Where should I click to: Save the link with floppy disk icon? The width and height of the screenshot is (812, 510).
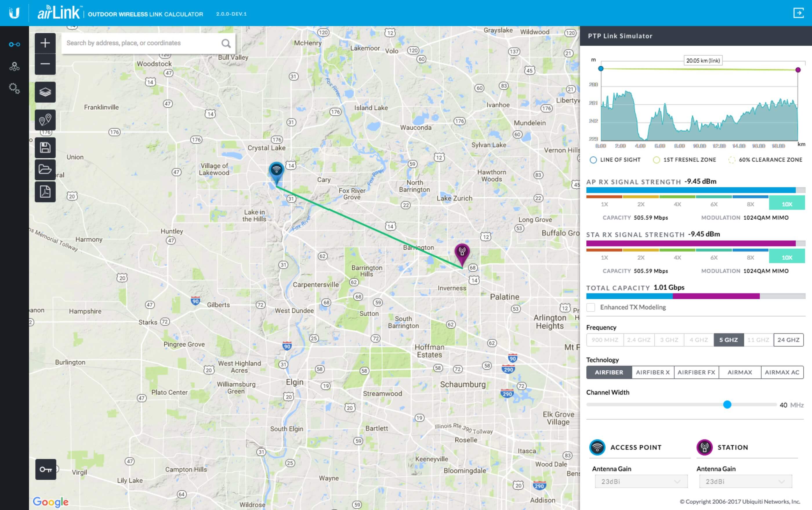coord(45,147)
